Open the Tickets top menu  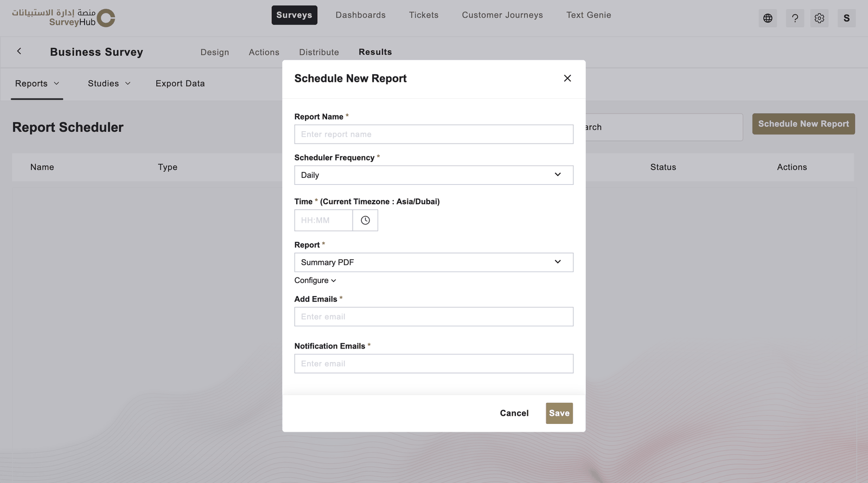[x=424, y=15]
